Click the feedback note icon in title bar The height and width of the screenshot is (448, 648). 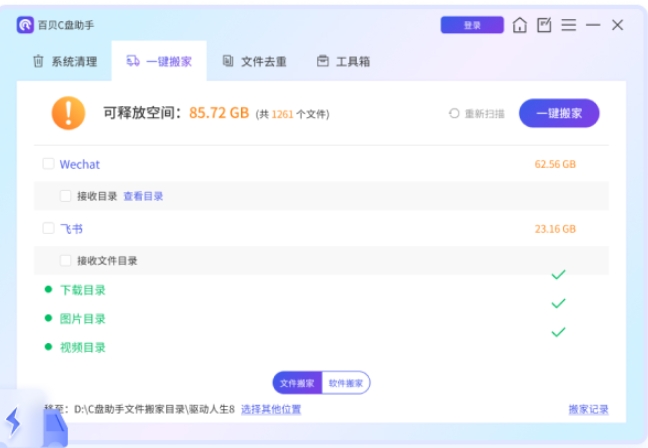pyautogui.click(x=544, y=25)
